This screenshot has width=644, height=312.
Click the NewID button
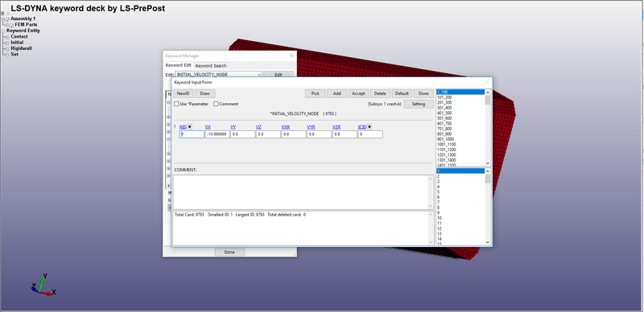pyautogui.click(x=183, y=93)
